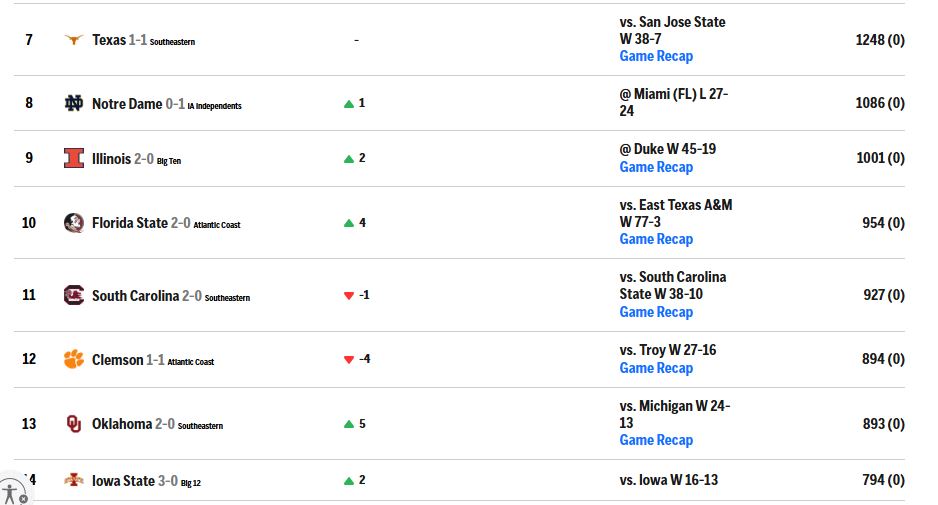Select the Oklahoma team name

click(122, 424)
